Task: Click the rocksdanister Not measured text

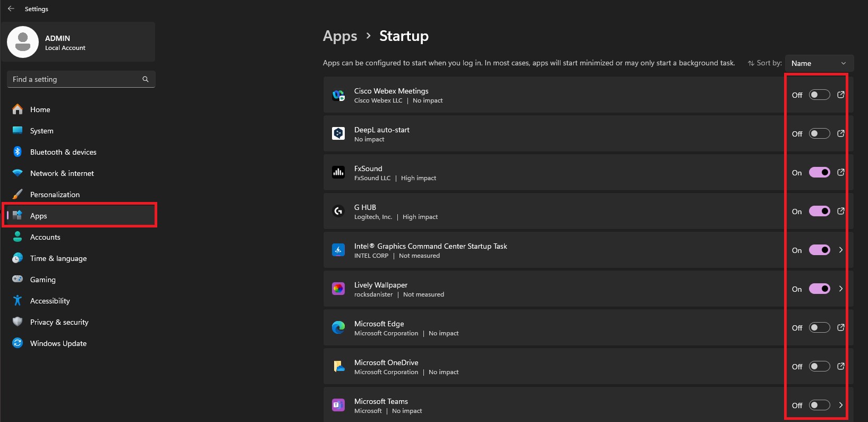Action: point(399,294)
